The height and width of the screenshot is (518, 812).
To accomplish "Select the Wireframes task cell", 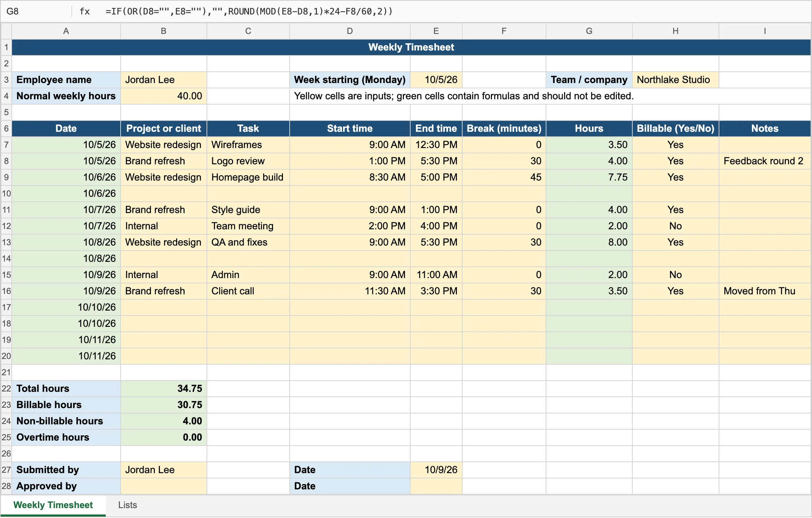I will click(x=248, y=145).
